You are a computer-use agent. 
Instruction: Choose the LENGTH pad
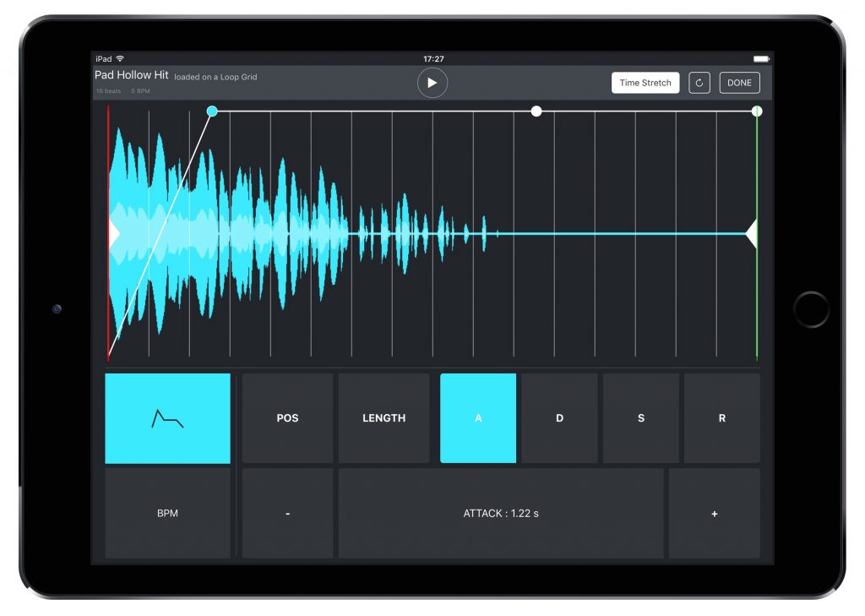[384, 418]
